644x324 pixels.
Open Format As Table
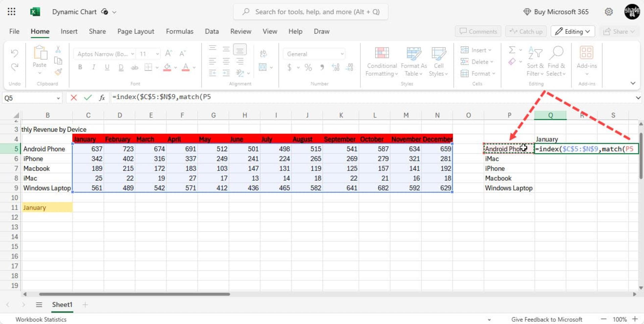pos(414,62)
